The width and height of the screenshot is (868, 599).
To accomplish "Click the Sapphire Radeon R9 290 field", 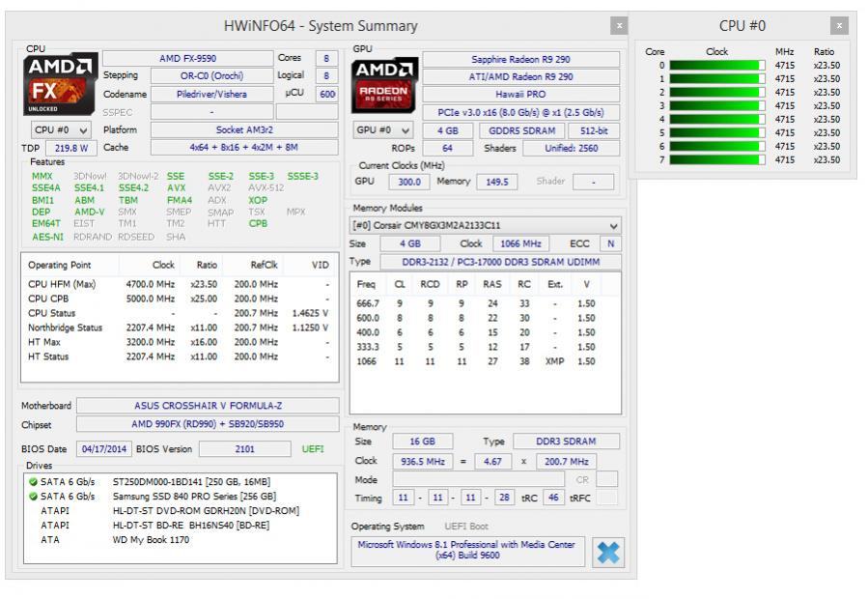I will pyautogui.click(x=521, y=59).
